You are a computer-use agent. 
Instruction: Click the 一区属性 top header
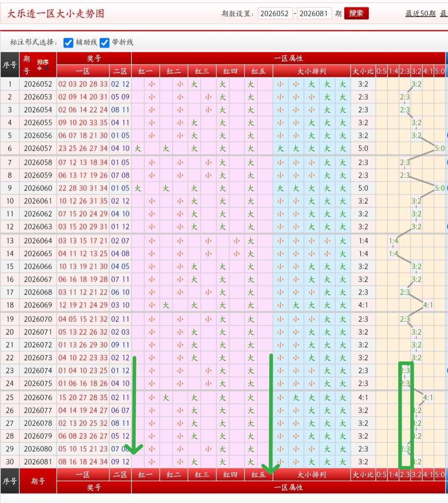[x=288, y=59]
